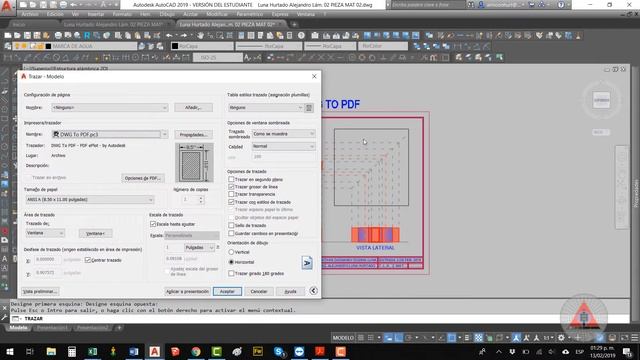
Task: Click the pan hand tool icon
Action: (x=200, y=36)
